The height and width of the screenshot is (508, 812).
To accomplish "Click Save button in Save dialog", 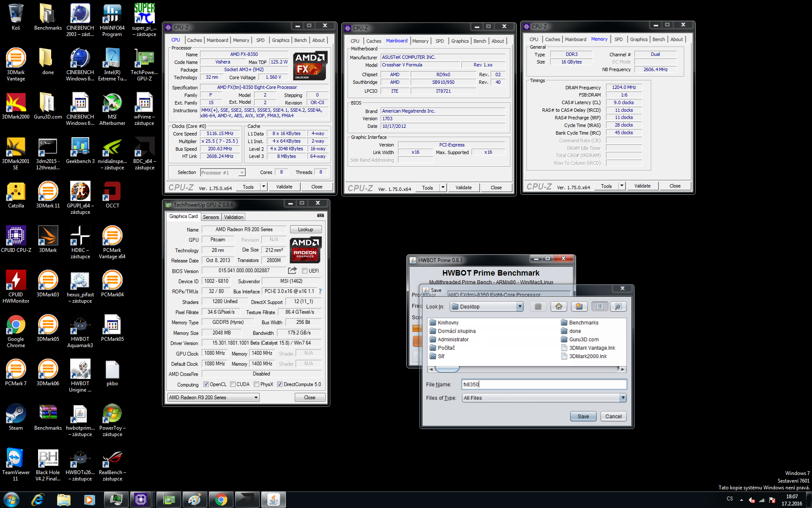I will tap(583, 417).
